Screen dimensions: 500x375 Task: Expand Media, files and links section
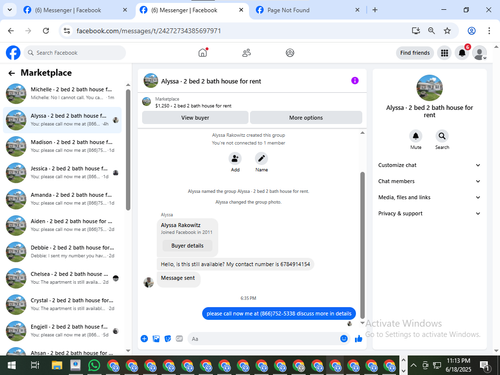429,197
